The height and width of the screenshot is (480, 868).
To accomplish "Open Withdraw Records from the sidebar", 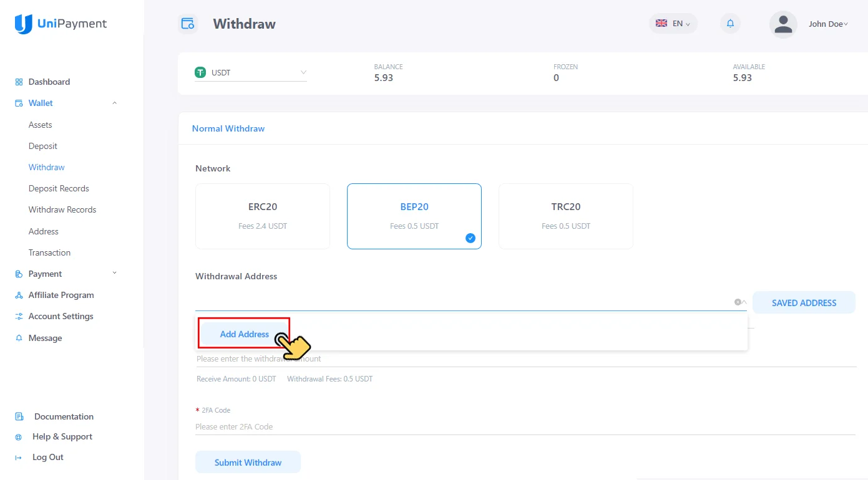I will click(62, 209).
